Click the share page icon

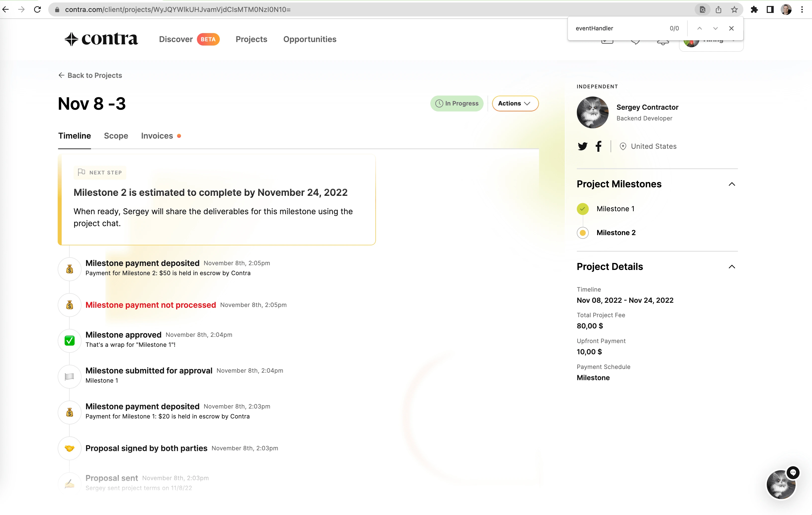click(718, 9)
